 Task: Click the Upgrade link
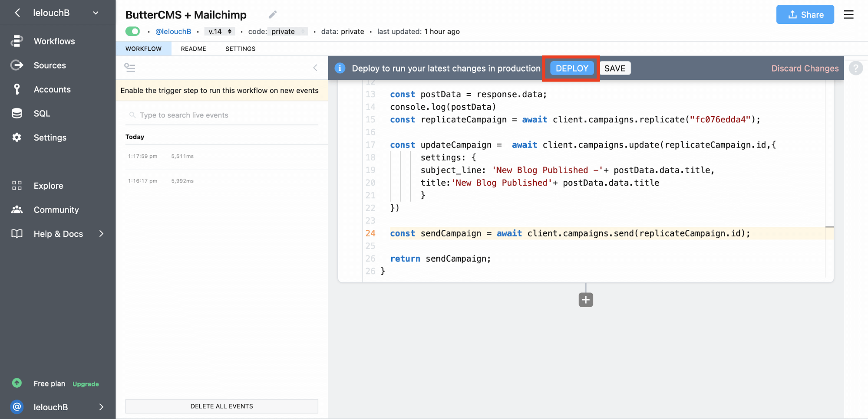coord(86,384)
